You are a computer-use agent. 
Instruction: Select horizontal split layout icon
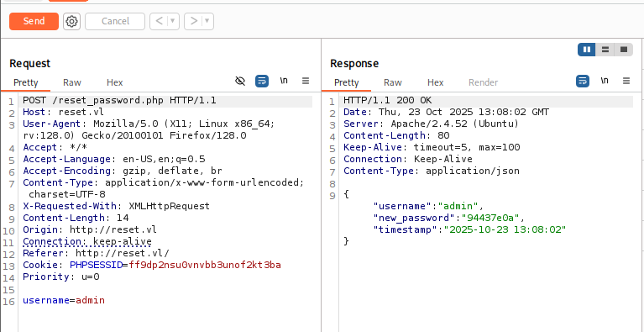click(605, 50)
